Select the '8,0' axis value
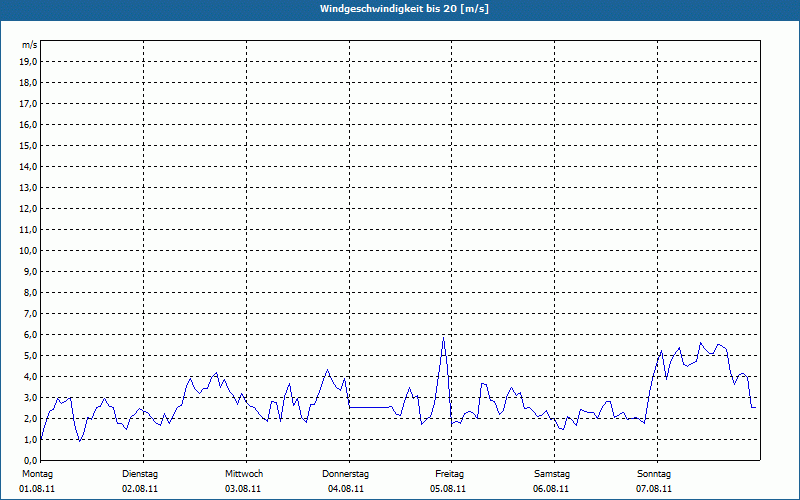This screenshot has height=500, width=800. pyautogui.click(x=30, y=292)
